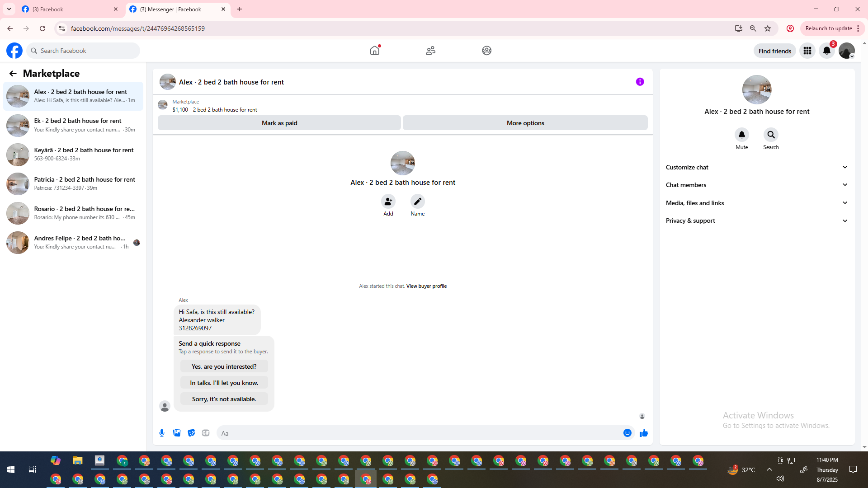Viewport: 868px width, 488px height.
Task: Go to the Friends tab in top navigation
Action: click(430, 51)
